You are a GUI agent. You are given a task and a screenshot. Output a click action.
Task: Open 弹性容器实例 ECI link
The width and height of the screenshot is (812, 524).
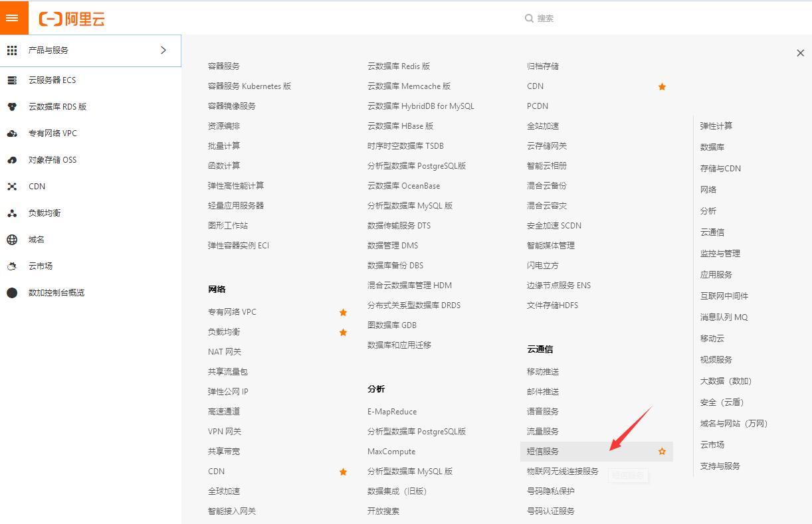click(x=239, y=246)
